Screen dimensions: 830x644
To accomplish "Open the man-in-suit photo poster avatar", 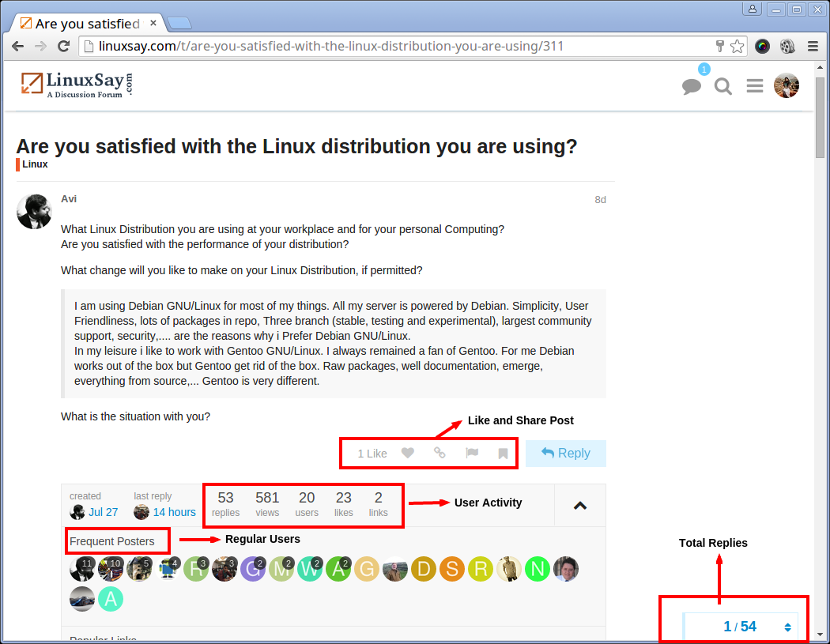I will point(566,569).
